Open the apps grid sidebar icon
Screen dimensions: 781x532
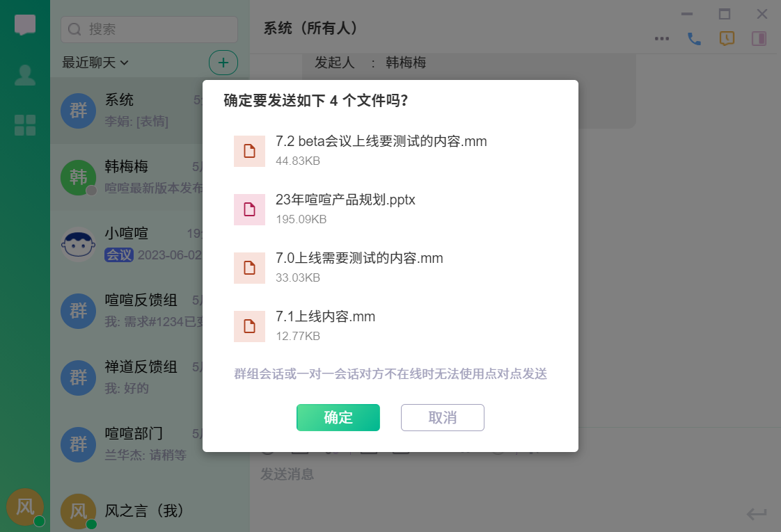(x=25, y=125)
